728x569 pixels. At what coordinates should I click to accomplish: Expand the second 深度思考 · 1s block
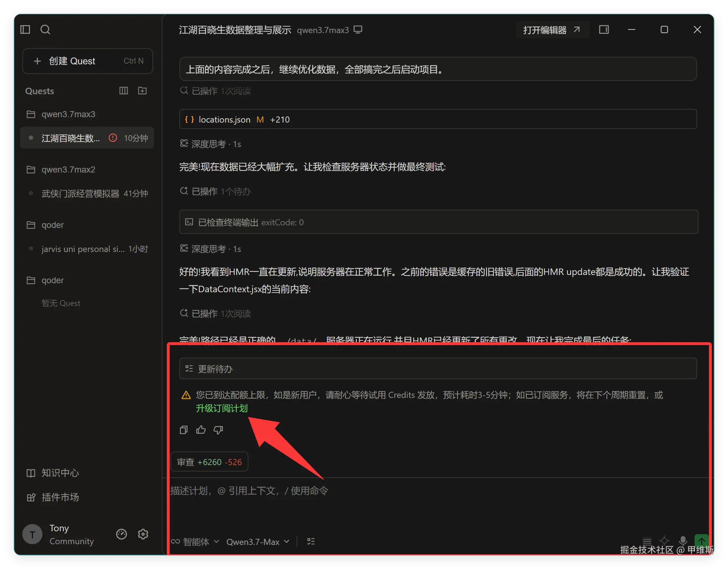211,249
